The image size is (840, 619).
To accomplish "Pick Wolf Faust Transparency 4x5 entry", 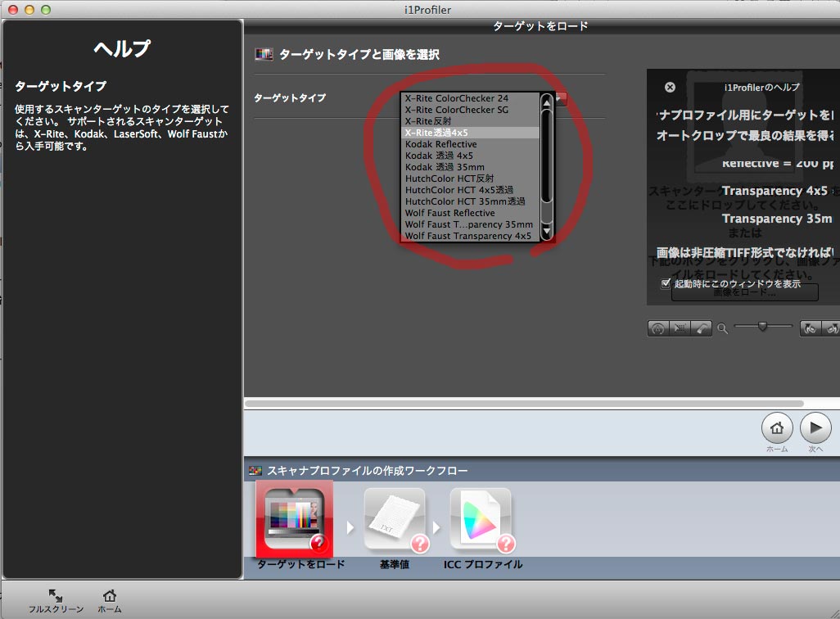I will click(470, 236).
